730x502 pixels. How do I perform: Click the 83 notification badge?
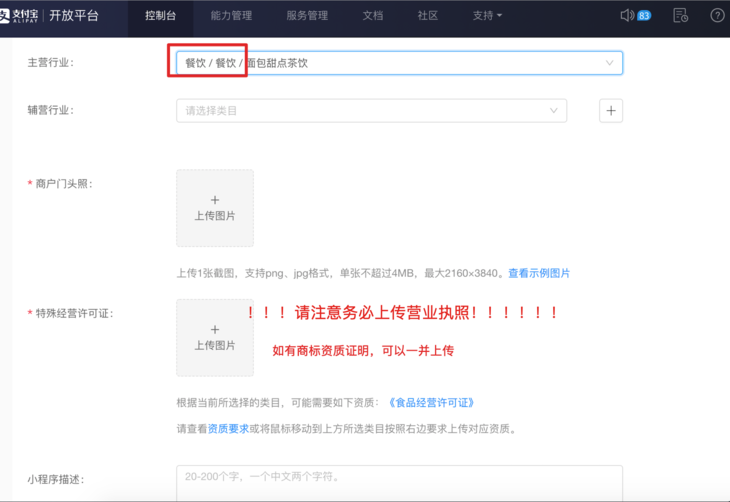click(x=644, y=16)
